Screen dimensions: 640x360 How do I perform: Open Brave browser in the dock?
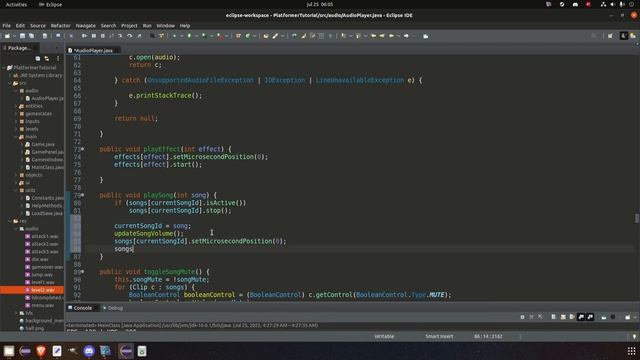coord(41,351)
